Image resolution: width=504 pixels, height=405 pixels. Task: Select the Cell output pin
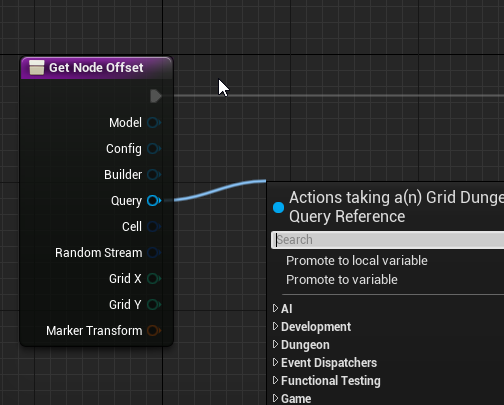(154, 226)
